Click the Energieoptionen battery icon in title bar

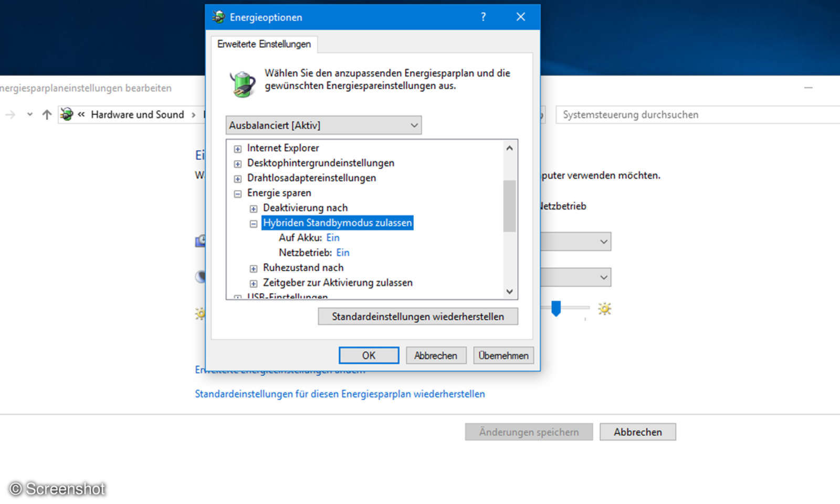click(218, 17)
